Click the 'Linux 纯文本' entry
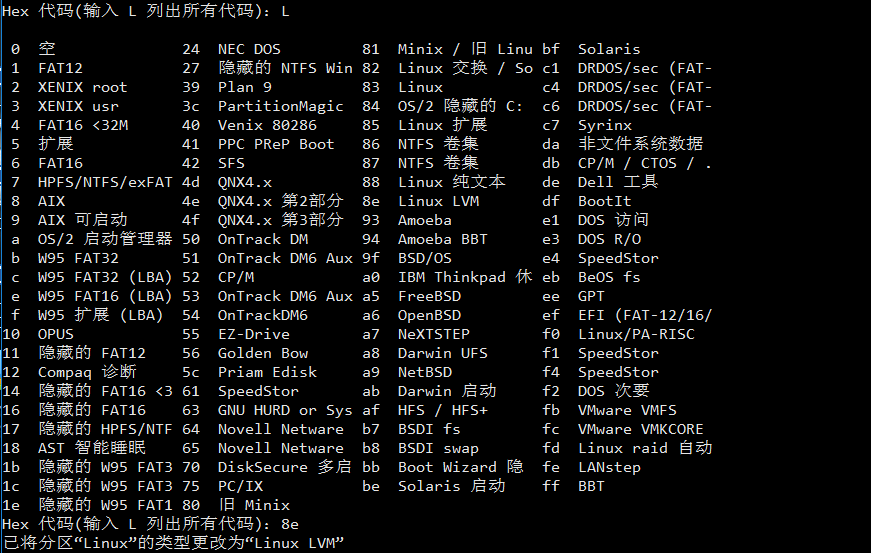This screenshot has height=553, width=871. 452,182
